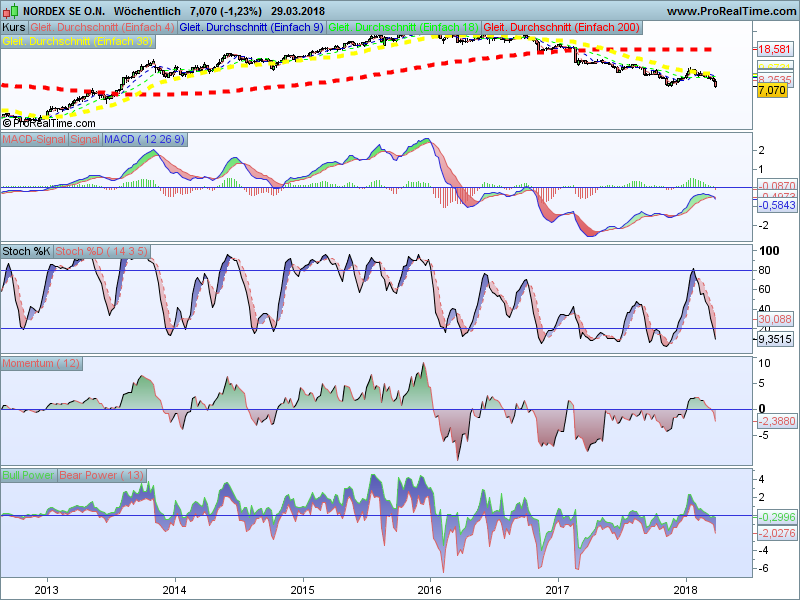Image resolution: width=800 pixels, height=600 pixels.
Task: Click the -0,5843 MACD value tag
Action: click(x=776, y=205)
